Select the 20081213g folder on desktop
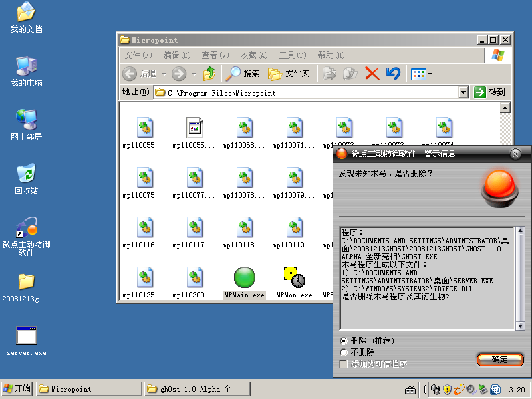 coord(26,288)
